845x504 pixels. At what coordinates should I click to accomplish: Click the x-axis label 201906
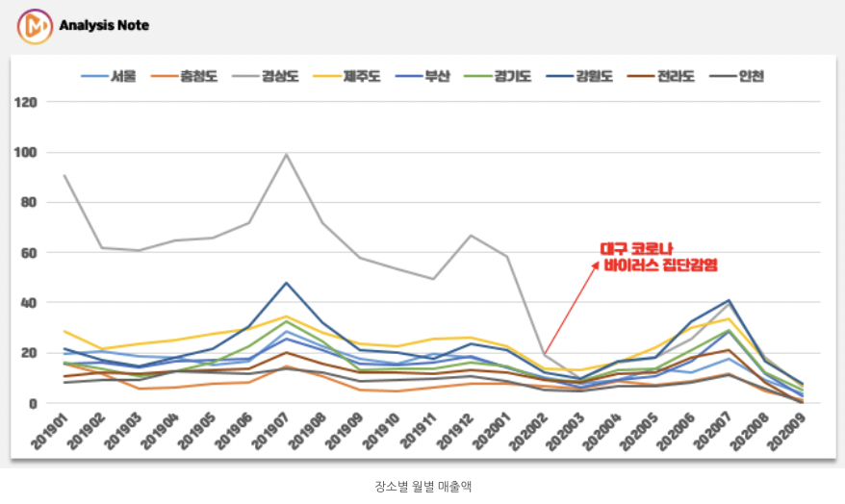235,431
